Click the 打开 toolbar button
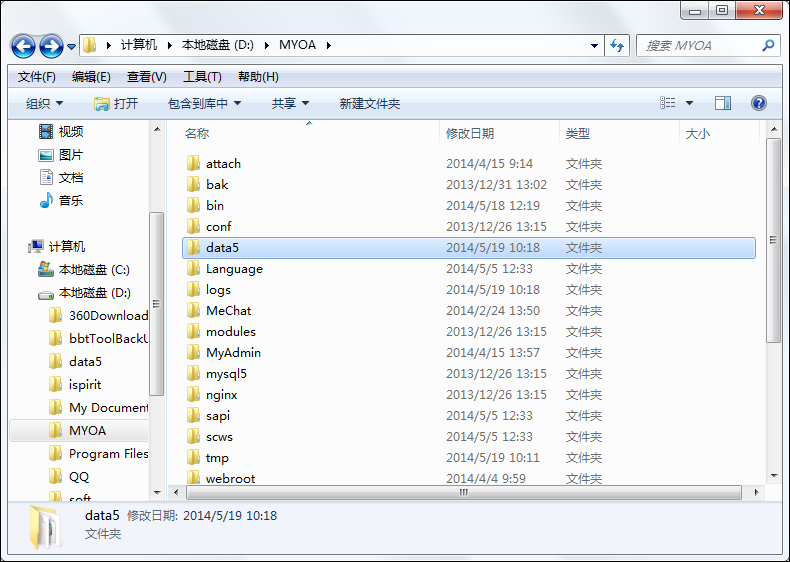The image size is (790, 562). coord(116,104)
